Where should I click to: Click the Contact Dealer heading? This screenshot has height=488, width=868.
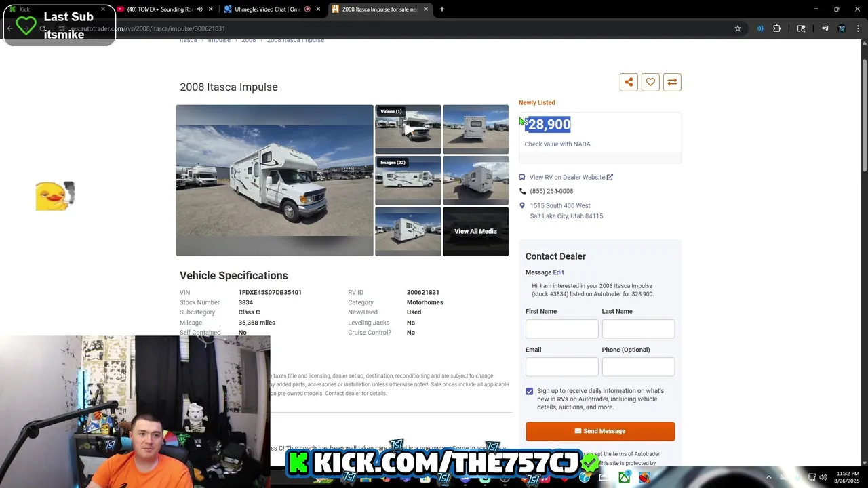click(555, 256)
